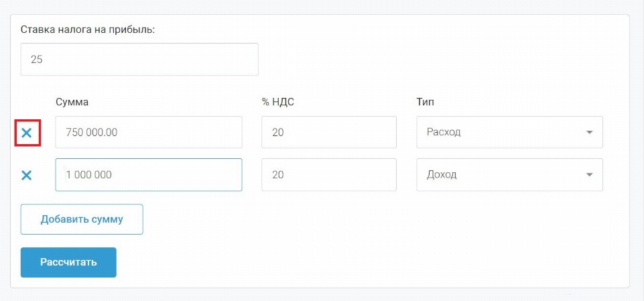Click the sum field containing 1 000 000
The height and width of the screenshot is (301, 644).
coord(148,175)
